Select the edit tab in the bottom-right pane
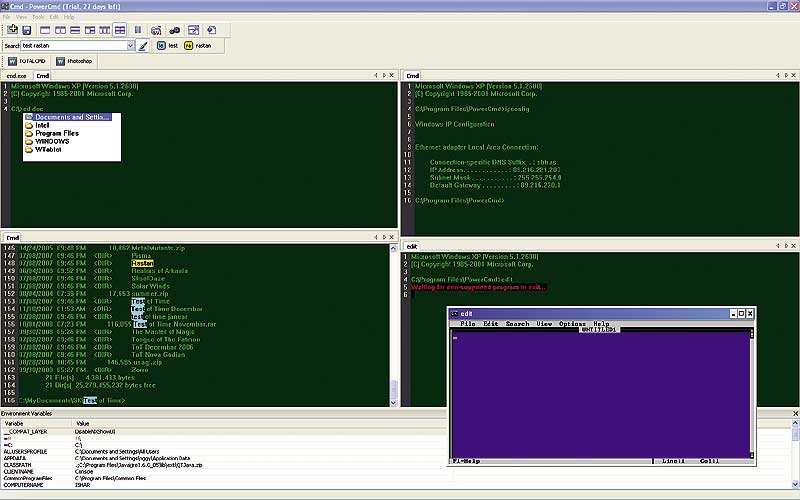Screen dimensions: 800x500 tap(412, 246)
